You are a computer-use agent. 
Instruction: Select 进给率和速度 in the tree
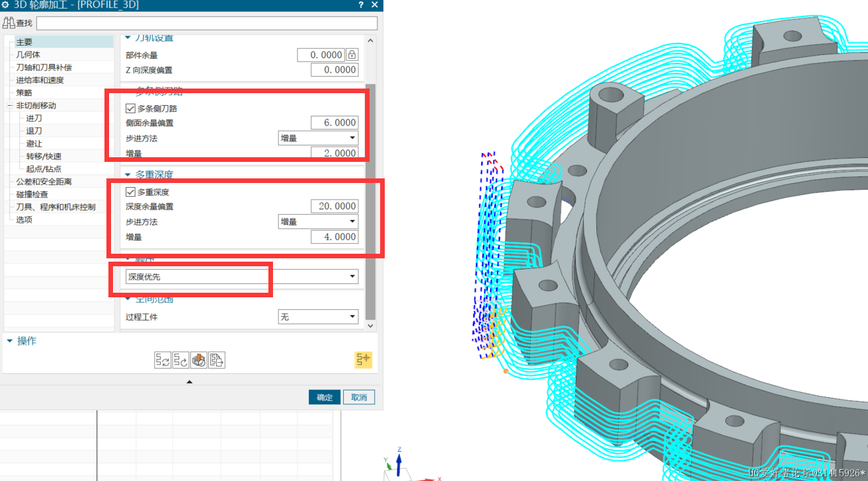[40, 80]
